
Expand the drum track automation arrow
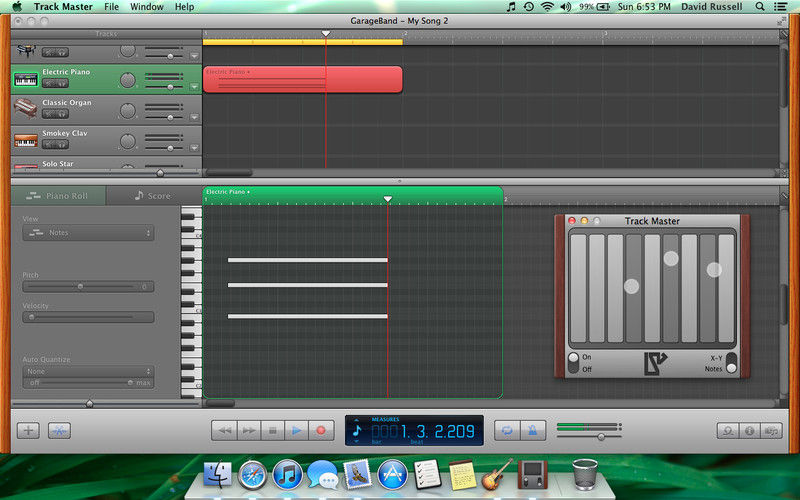(x=194, y=56)
